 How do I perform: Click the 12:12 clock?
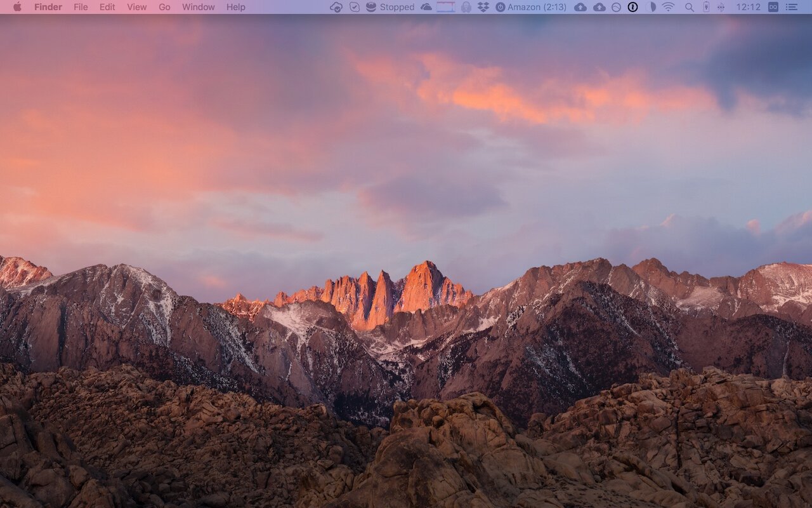pyautogui.click(x=748, y=7)
